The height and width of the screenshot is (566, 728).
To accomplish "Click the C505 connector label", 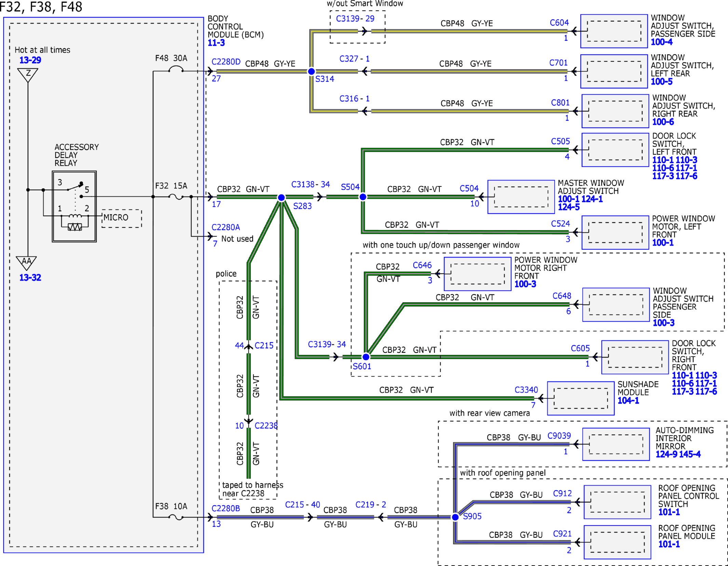I will tap(561, 141).
